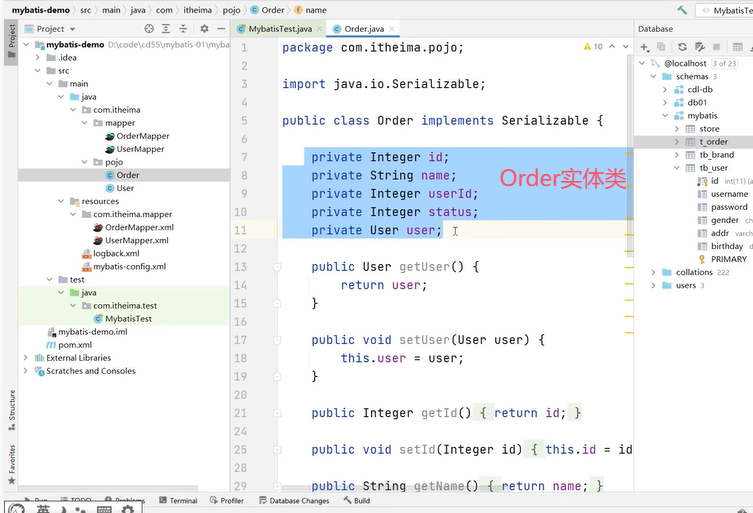Click name field breadcrumb

coord(310,10)
